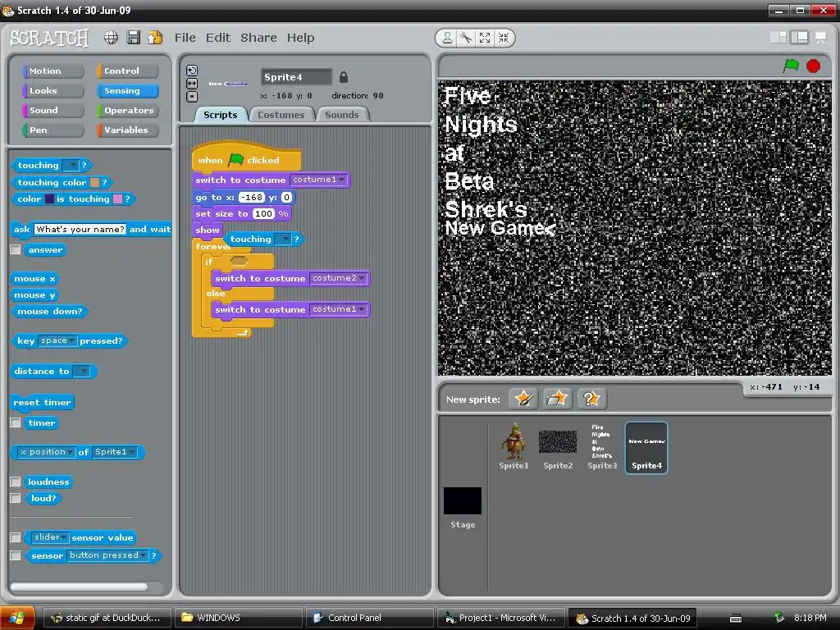Save project with floppy disk icon
The image size is (840, 630).
[x=134, y=38]
